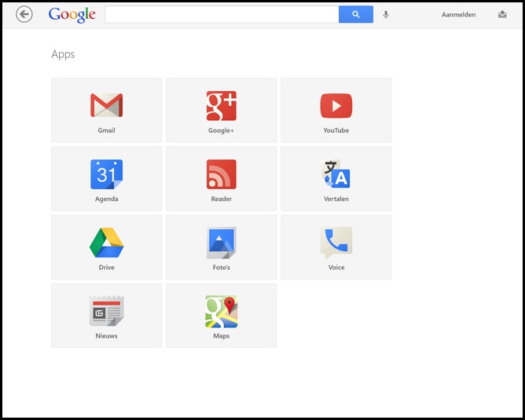Open the Reader RSS app
Image resolution: width=525 pixels, height=420 pixels.
pyautogui.click(x=222, y=178)
